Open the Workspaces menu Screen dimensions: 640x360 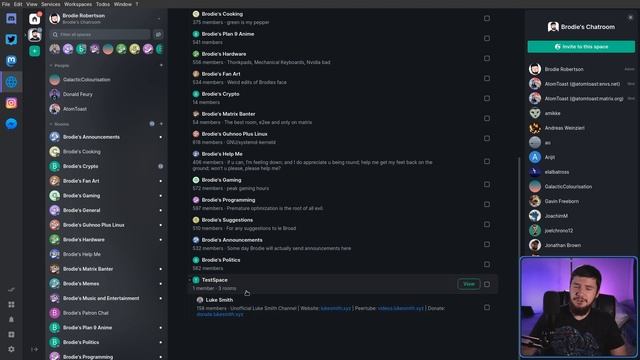click(x=78, y=4)
